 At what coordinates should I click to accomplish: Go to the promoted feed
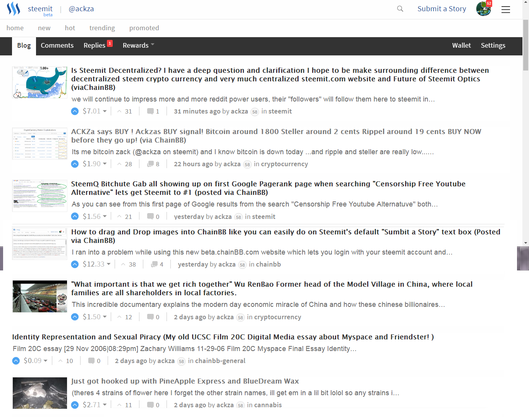(x=144, y=28)
